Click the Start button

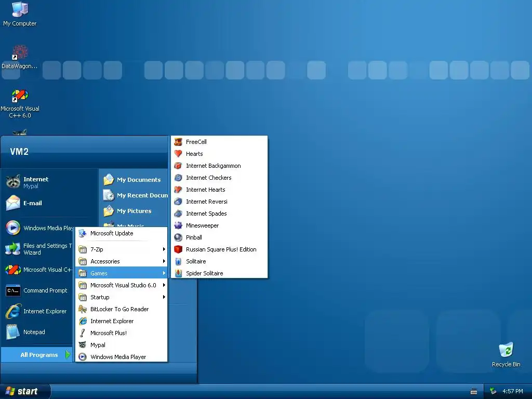(x=24, y=391)
